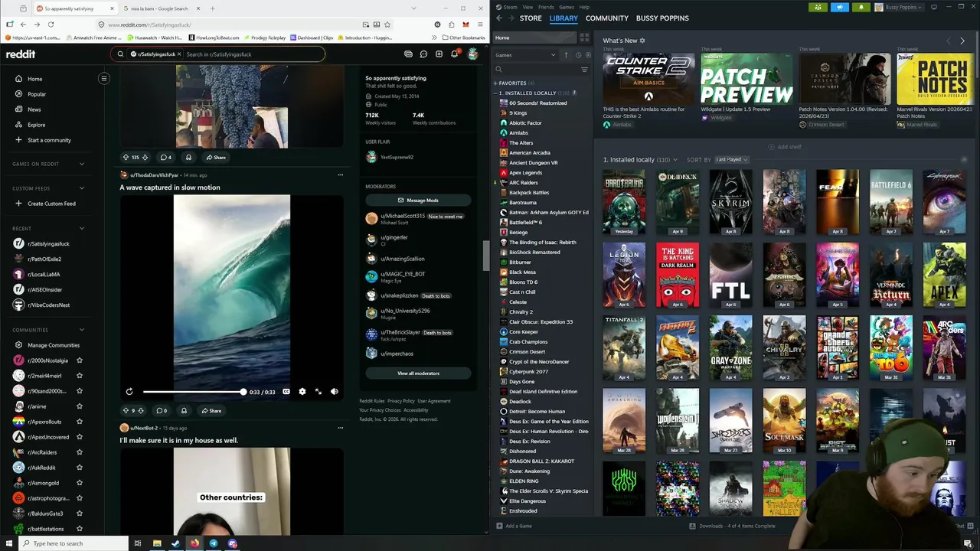Image resolution: width=980 pixels, height=551 pixels.
Task: Open Steam COMMUNITY tab
Action: click(607, 18)
